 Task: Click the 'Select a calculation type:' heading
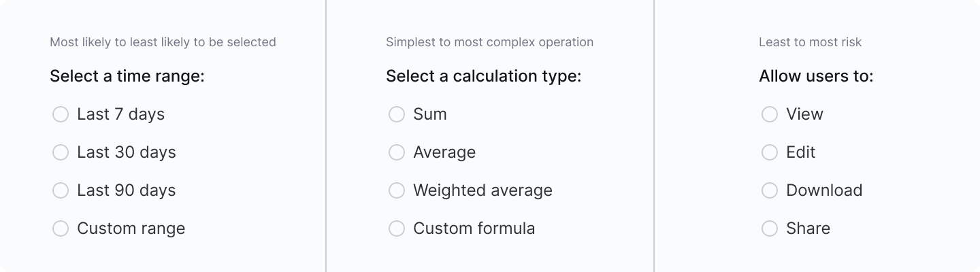click(483, 76)
